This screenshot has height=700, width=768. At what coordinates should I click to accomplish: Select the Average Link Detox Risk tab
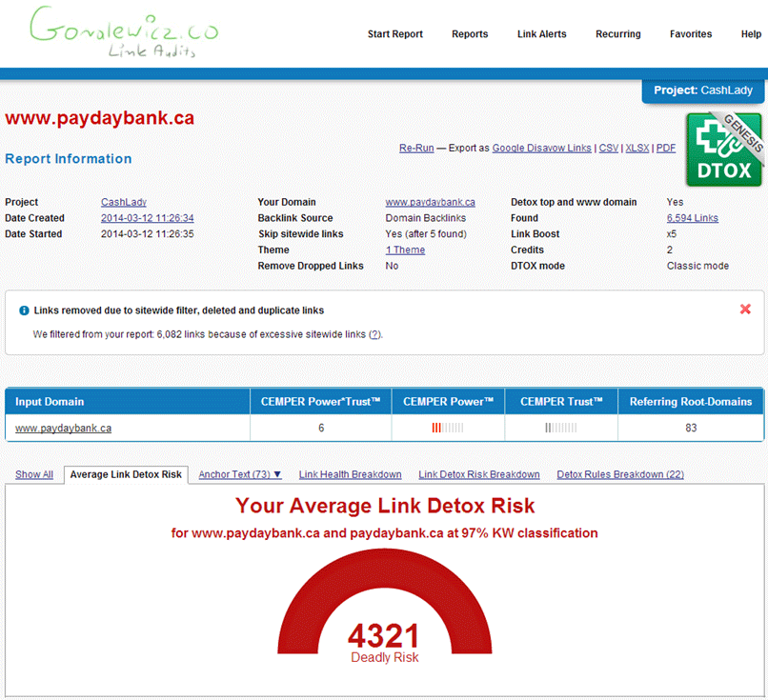click(x=126, y=474)
